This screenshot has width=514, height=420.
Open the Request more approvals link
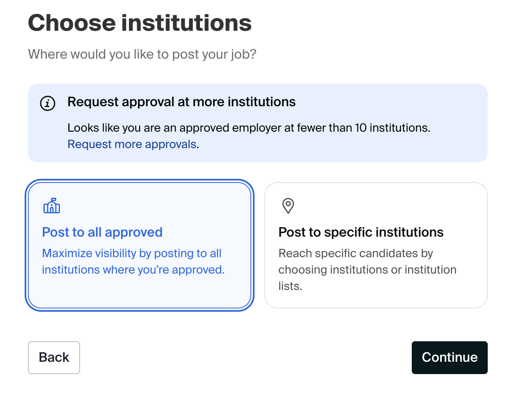coord(132,144)
